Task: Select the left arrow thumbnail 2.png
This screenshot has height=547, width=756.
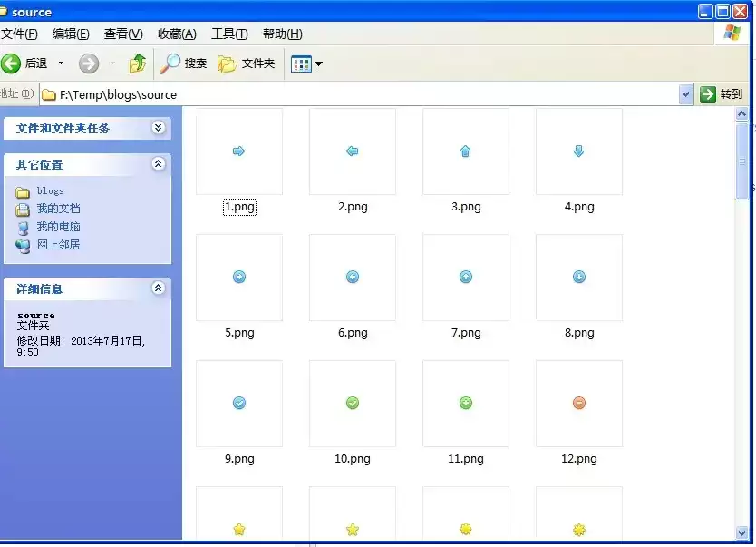Action: click(353, 151)
